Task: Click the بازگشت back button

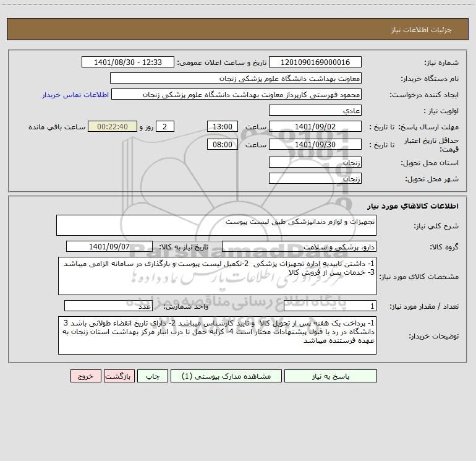Action: tap(119, 376)
